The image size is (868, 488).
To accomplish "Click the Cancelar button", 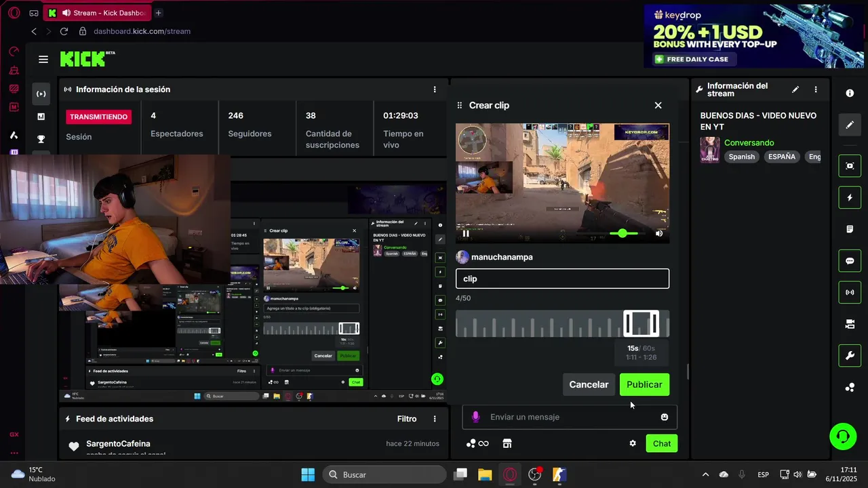I will pos(589,384).
